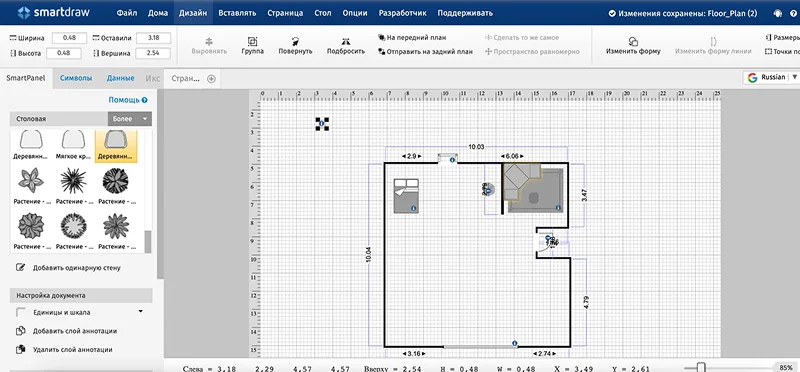This screenshot has height=372, width=800.
Task: Edit the Вершина value field
Action: pyautogui.click(x=153, y=53)
